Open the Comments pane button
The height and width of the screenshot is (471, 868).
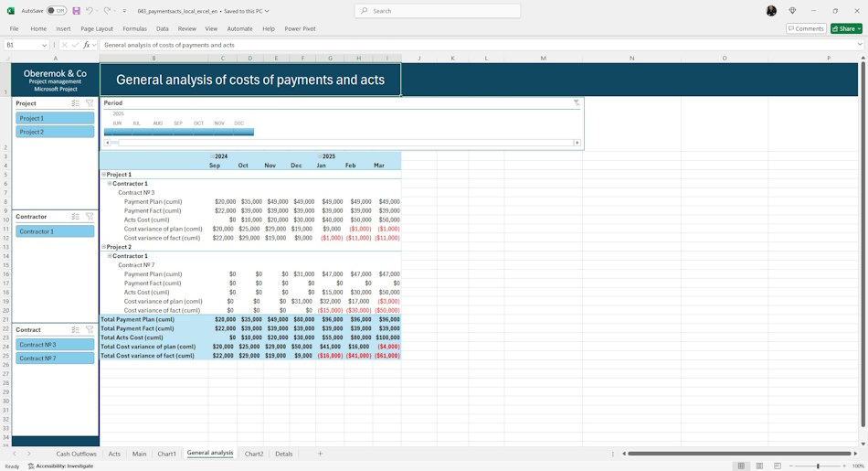(x=806, y=28)
